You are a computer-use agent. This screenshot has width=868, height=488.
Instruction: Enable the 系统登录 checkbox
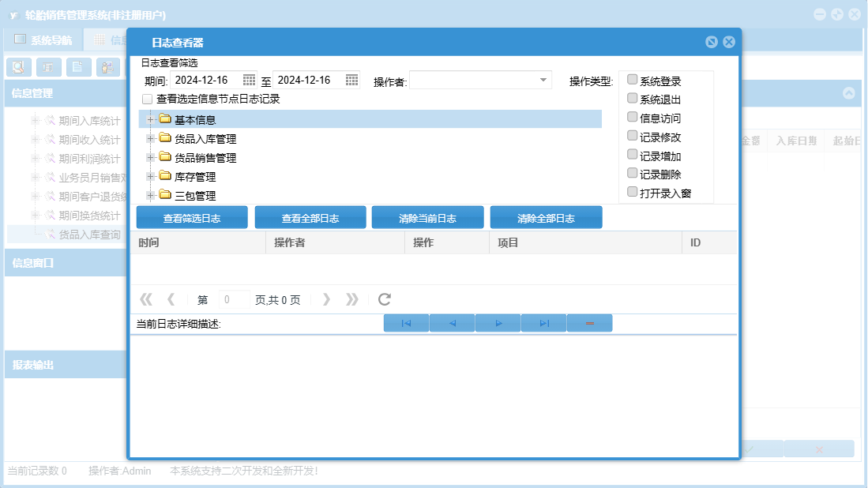coord(632,80)
